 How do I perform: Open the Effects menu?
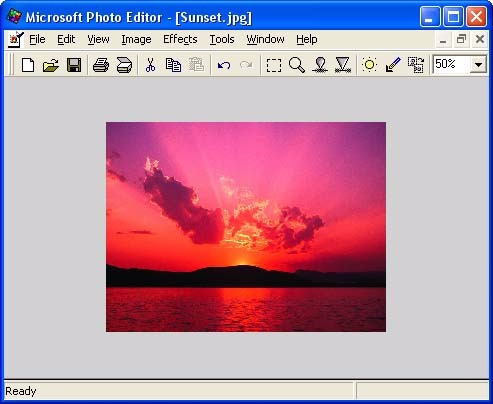pos(180,39)
